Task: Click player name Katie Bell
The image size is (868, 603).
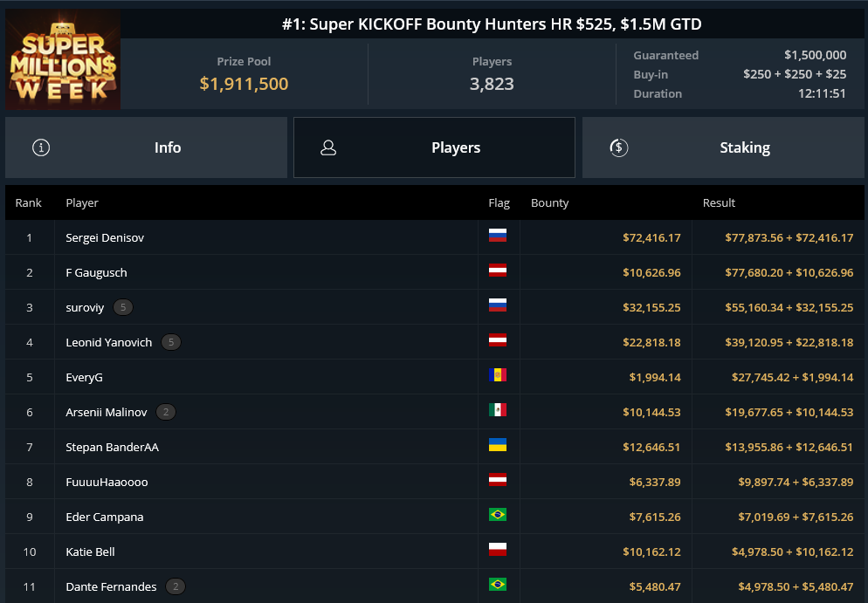Action: click(90, 552)
